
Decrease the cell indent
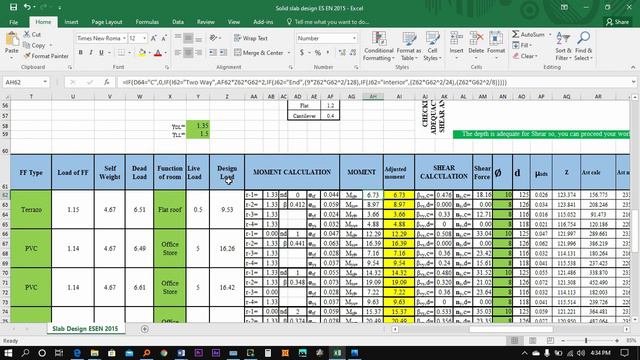coord(213,53)
